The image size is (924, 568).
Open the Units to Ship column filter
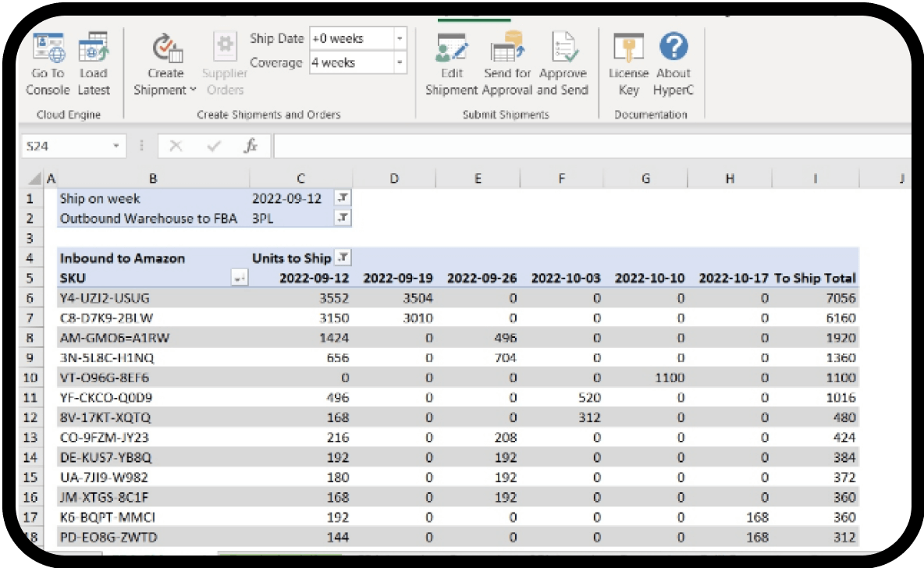[343, 258]
